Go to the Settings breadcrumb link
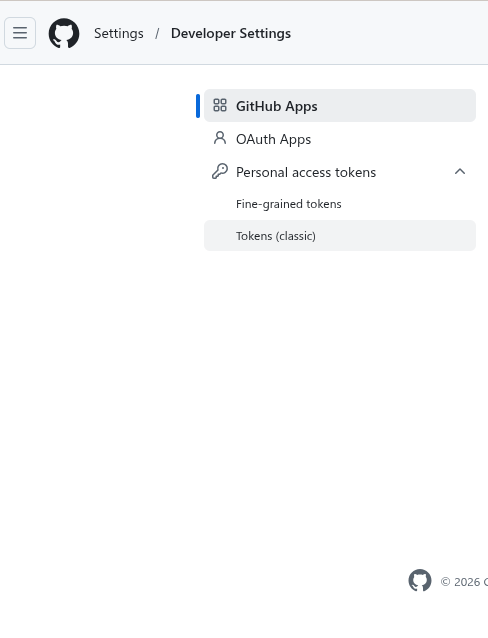Screen dimensions: 488x638 click(118, 33)
